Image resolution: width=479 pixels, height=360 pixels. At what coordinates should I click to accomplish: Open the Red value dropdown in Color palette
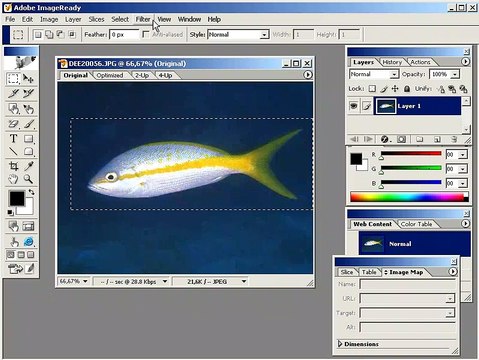(463, 155)
